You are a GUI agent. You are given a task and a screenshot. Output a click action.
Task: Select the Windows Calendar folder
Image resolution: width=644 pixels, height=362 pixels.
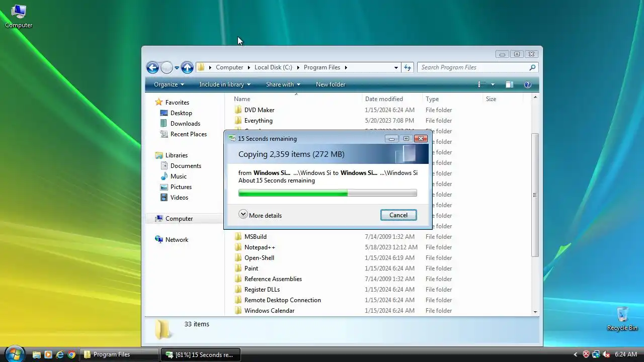pos(269,311)
